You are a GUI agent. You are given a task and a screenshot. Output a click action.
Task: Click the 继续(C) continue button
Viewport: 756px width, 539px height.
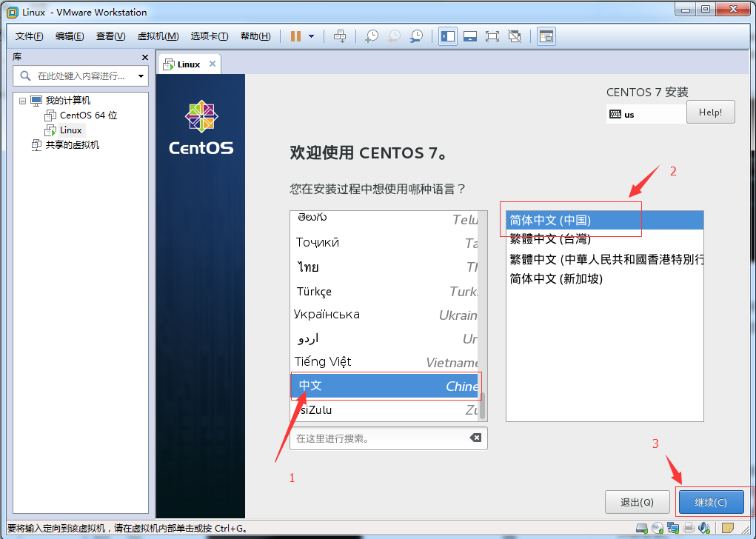click(x=711, y=503)
